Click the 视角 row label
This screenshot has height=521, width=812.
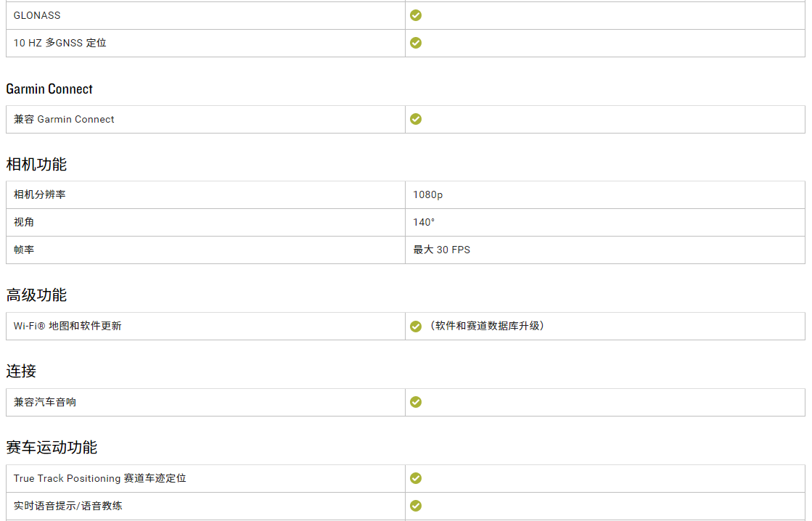click(24, 222)
